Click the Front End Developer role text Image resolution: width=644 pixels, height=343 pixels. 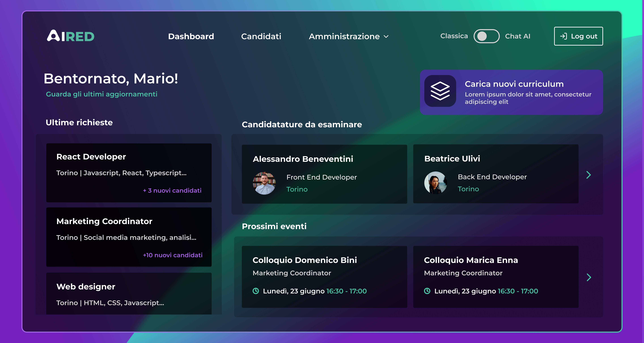(322, 177)
